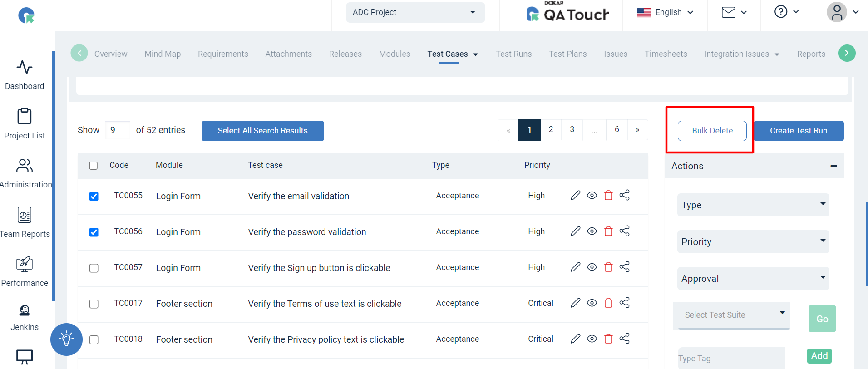Click the Go button

(x=822, y=319)
